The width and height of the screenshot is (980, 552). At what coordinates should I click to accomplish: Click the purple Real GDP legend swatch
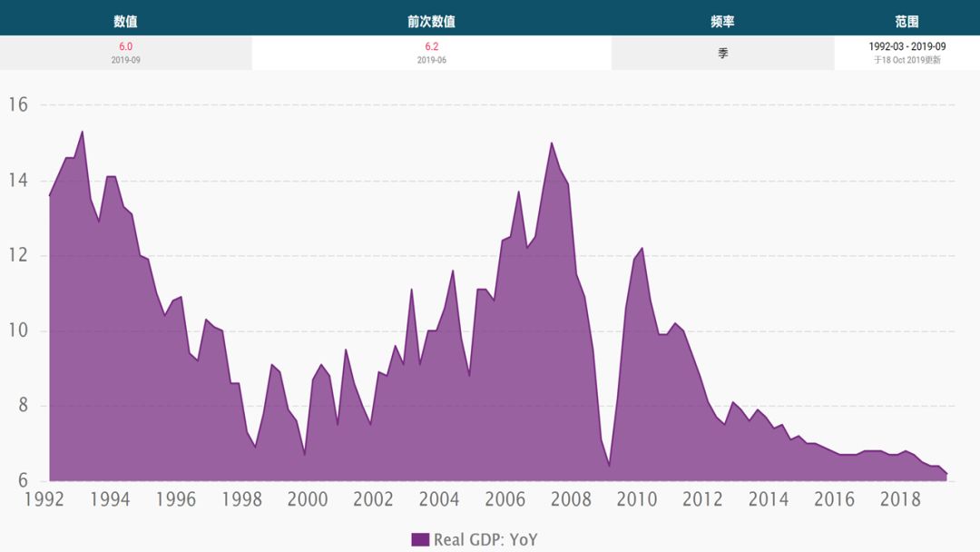(x=420, y=539)
